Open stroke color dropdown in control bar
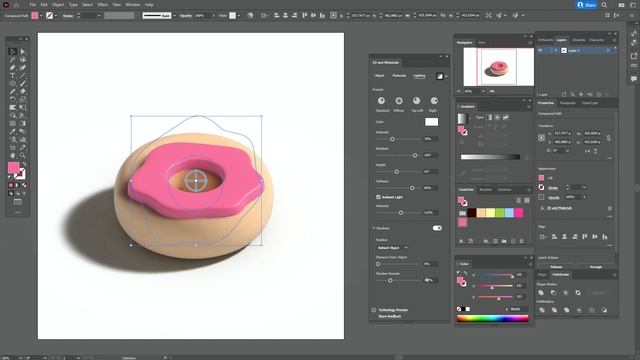Image resolution: width=640 pixels, height=360 pixels. coord(56,16)
